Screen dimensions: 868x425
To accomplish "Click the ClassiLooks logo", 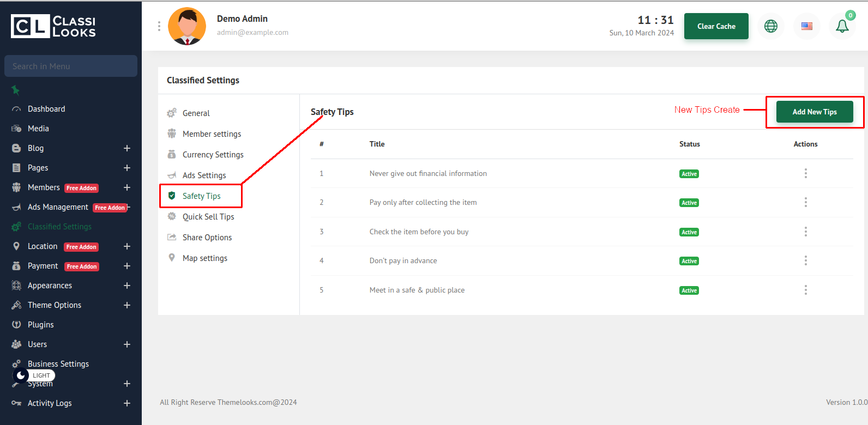I will point(53,26).
